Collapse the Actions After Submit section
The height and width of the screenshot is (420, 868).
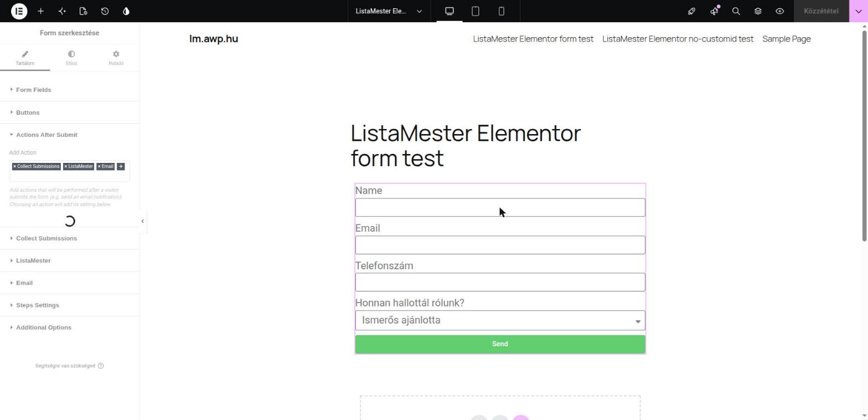click(69, 135)
